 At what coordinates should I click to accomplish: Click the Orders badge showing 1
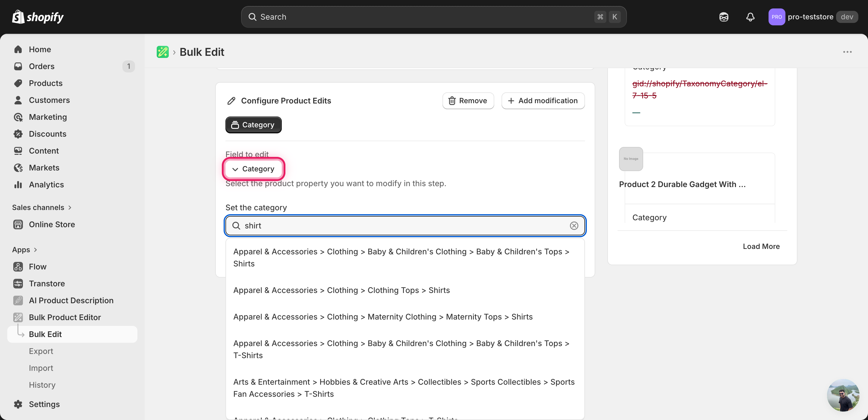point(128,66)
